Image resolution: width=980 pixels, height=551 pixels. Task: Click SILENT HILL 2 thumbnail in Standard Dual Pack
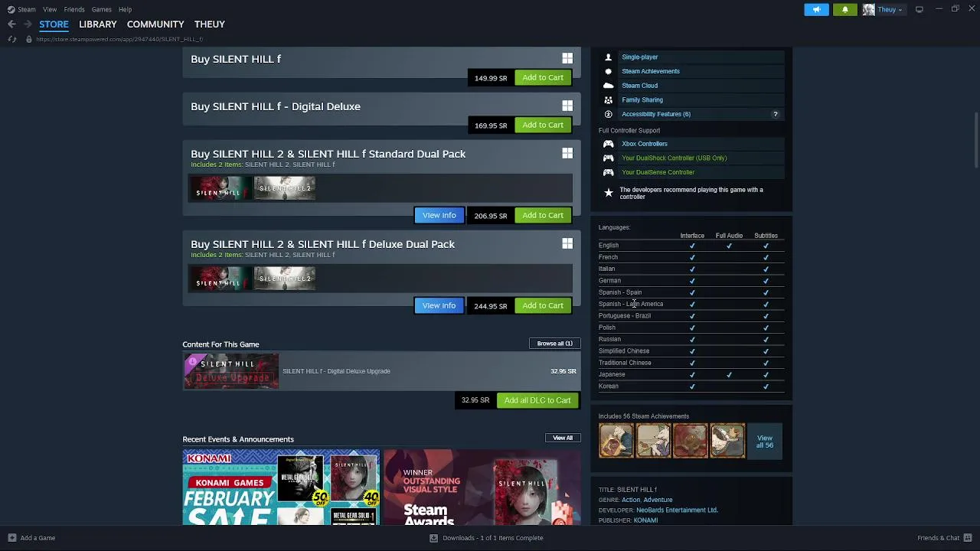coord(284,188)
